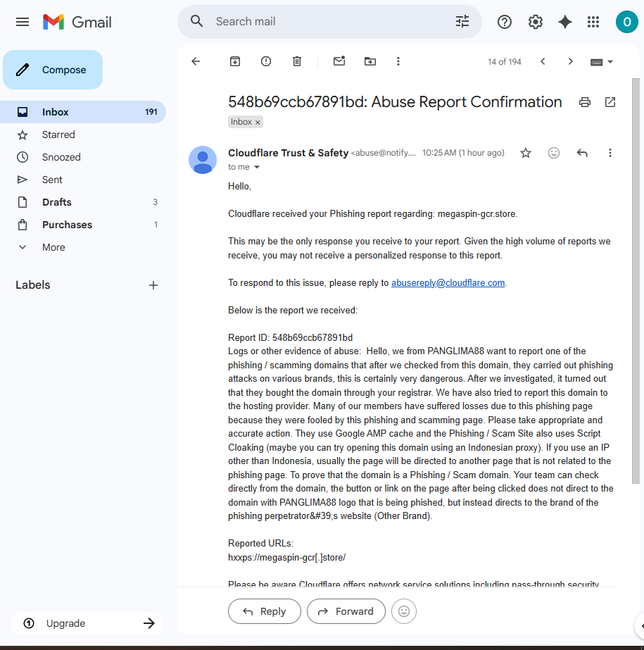
Task: Remove the Inbox label tag
Action: tap(258, 123)
